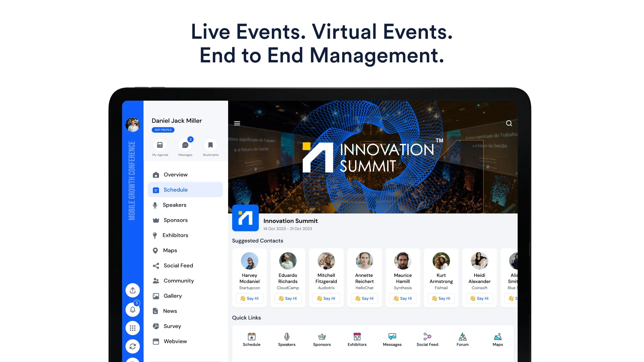Say Hi to Harvey Mcdaniel
The width and height of the screenshot is (644, 362).
[x=250, y=298]
